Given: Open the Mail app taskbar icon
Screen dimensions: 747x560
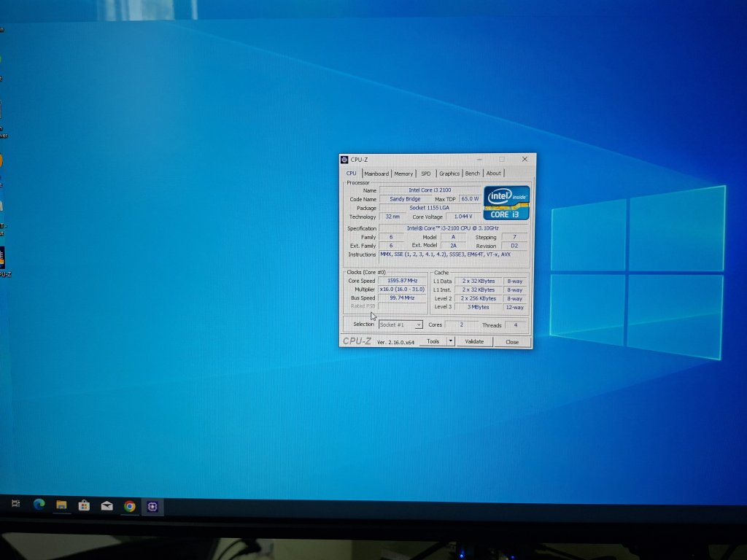Looking at the screenshot, I should tap(107, 505).
